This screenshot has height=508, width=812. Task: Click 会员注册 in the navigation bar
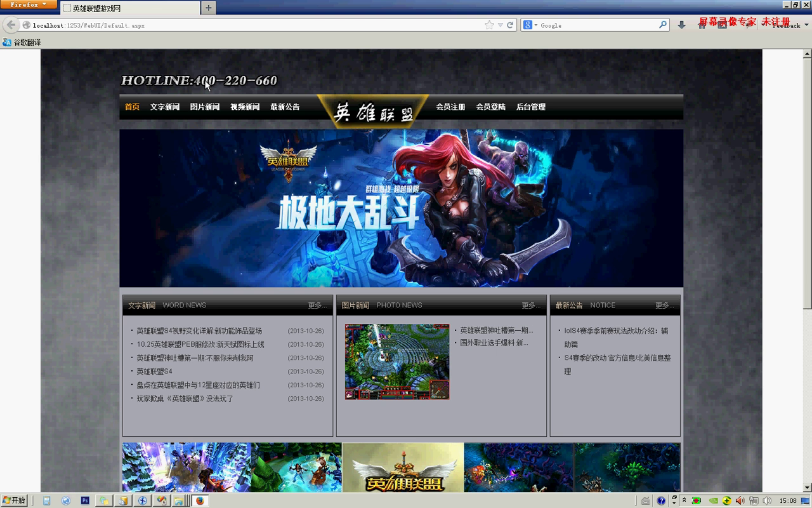(x=450, y=107)
